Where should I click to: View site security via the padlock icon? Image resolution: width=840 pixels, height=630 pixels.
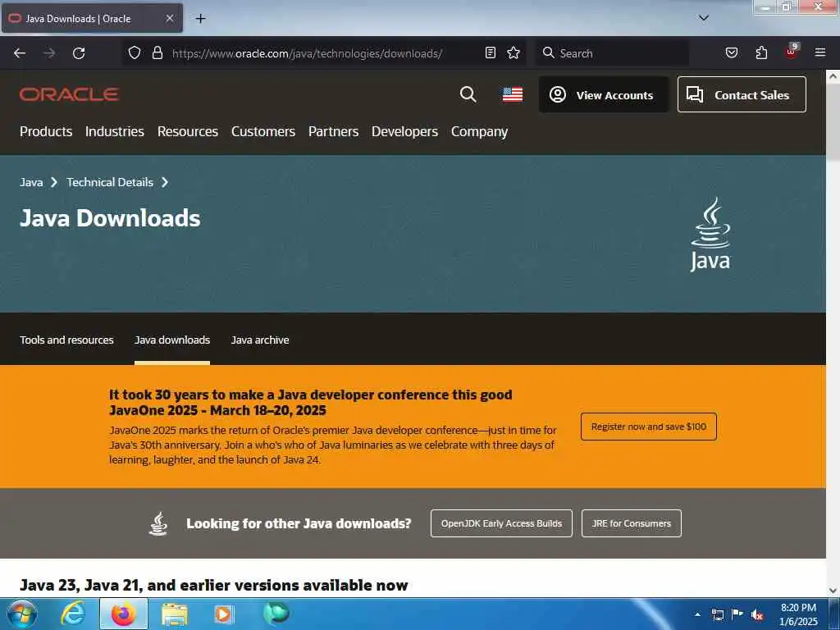pos(157,53)
